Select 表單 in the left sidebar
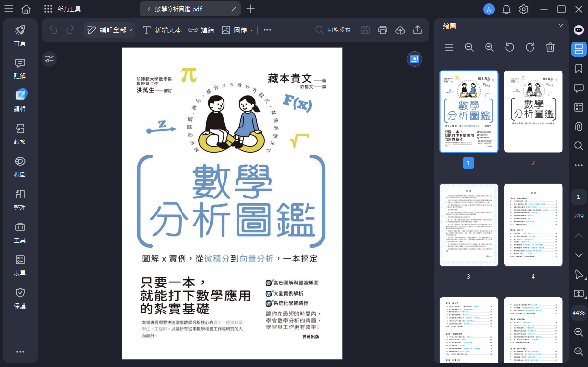The width and height of the screenshot is (588, 367). pos(20,265)
